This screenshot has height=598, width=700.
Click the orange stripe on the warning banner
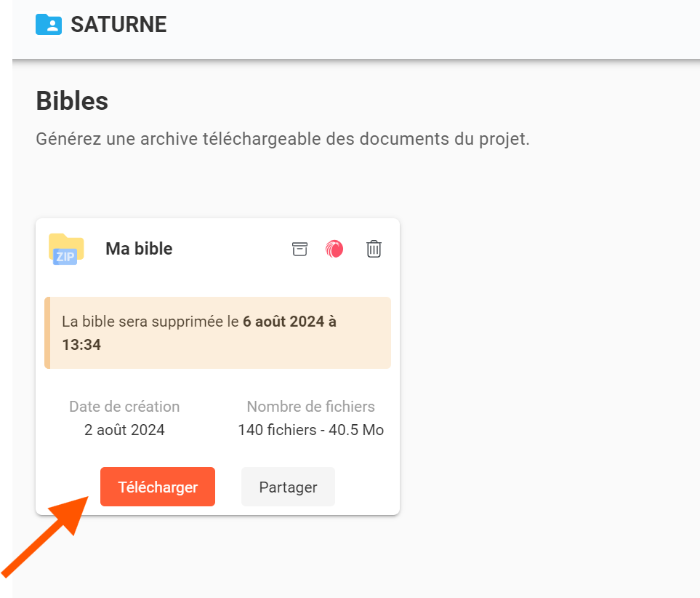(47, 332)
